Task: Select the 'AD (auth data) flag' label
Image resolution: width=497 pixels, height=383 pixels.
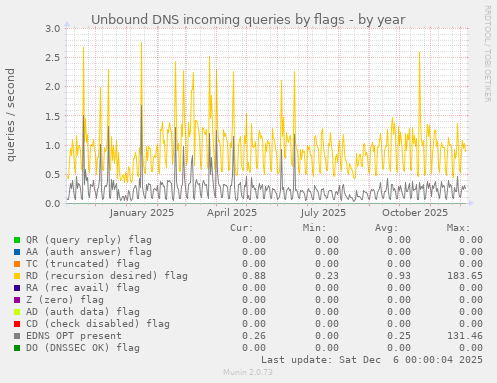Action: click(x=83, y=312)
